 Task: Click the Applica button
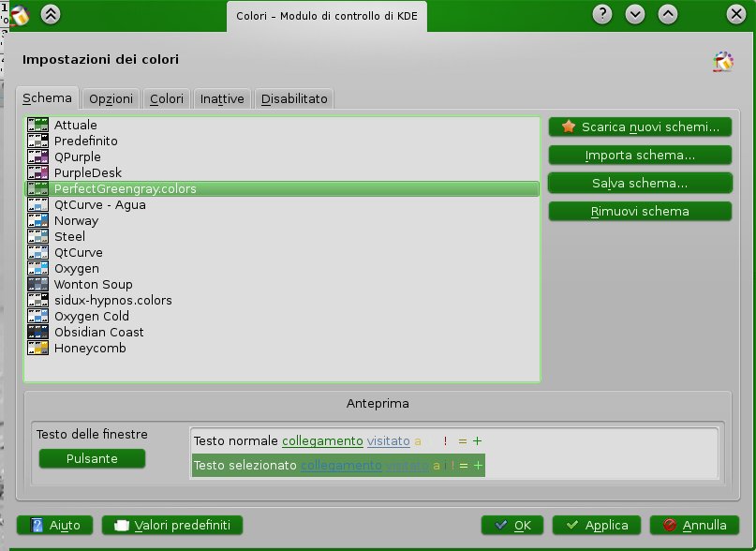[x=597, y=525]
